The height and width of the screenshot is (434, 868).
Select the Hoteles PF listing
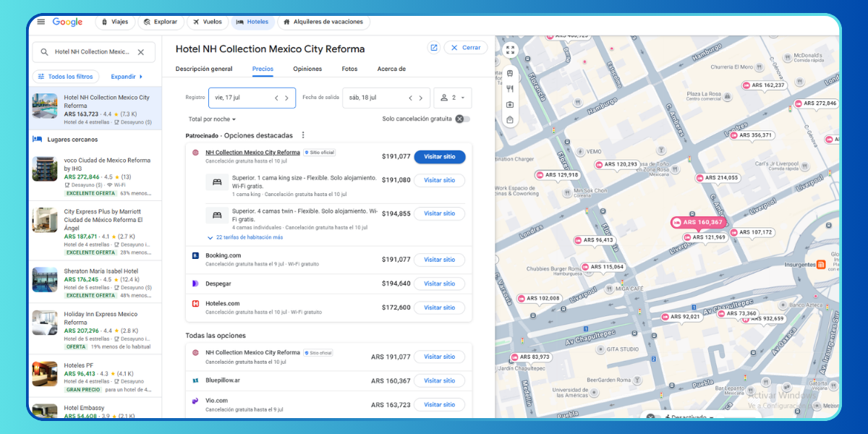(x=95, y=378)
